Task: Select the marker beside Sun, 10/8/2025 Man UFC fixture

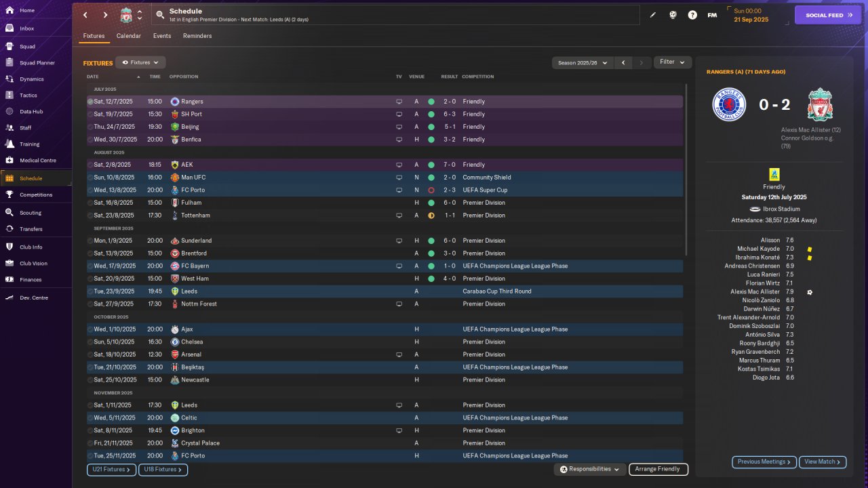Action: (x=90, y=178)
